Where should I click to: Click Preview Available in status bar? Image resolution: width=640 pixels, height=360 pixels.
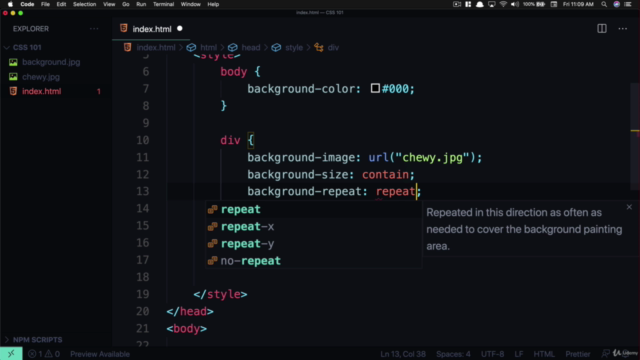click(x=100, y=354)
